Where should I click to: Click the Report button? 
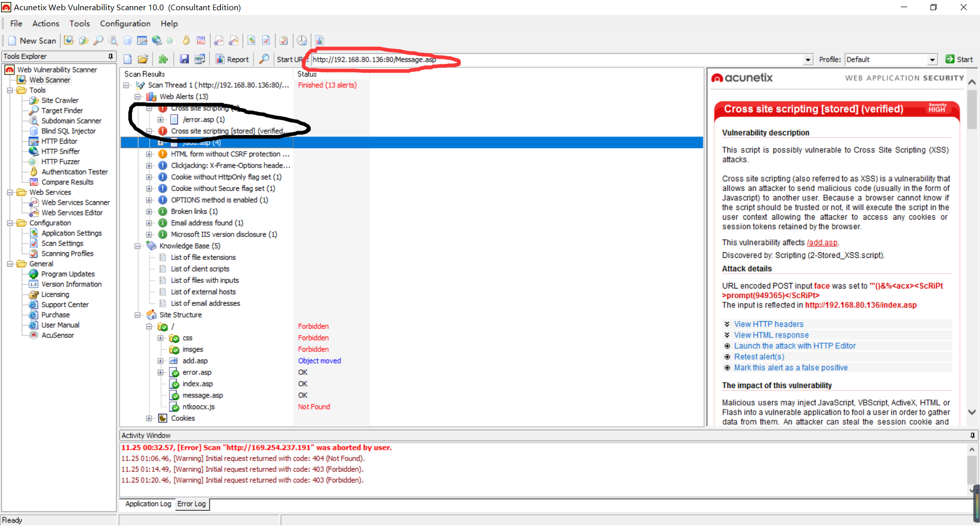(232, 59)
